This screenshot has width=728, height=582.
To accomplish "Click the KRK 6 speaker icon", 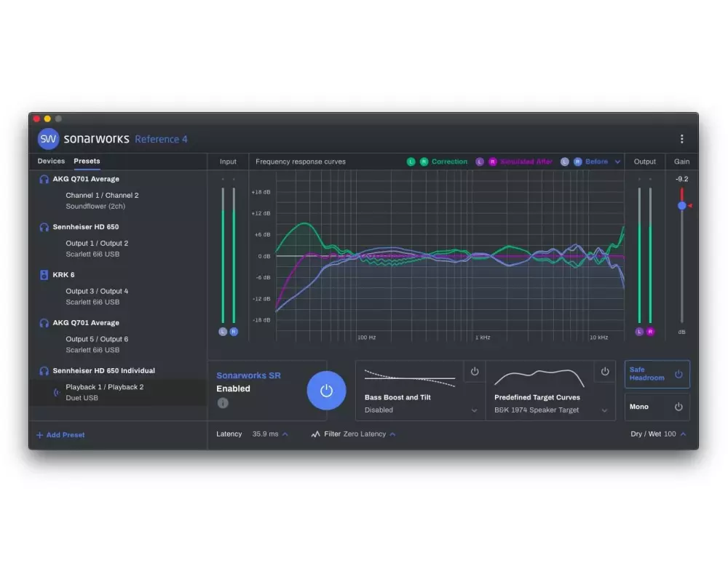I will (x=44, y=275).
